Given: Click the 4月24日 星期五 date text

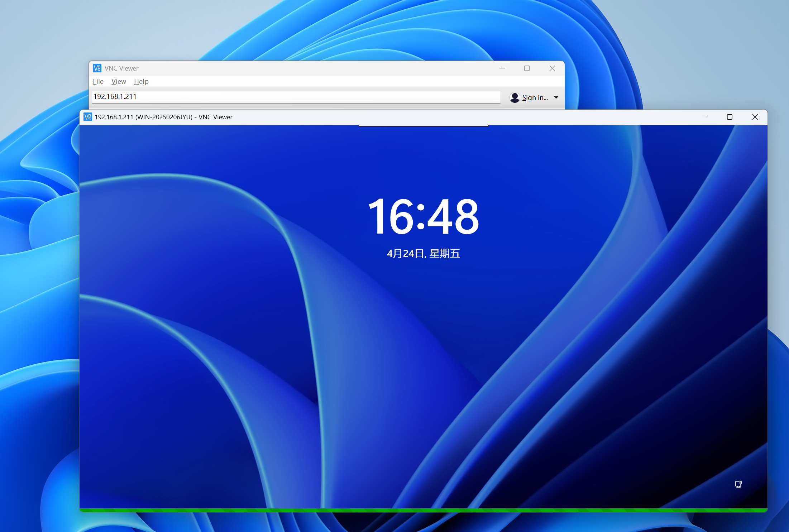Looking at the screenshot, I should (424, 254).
